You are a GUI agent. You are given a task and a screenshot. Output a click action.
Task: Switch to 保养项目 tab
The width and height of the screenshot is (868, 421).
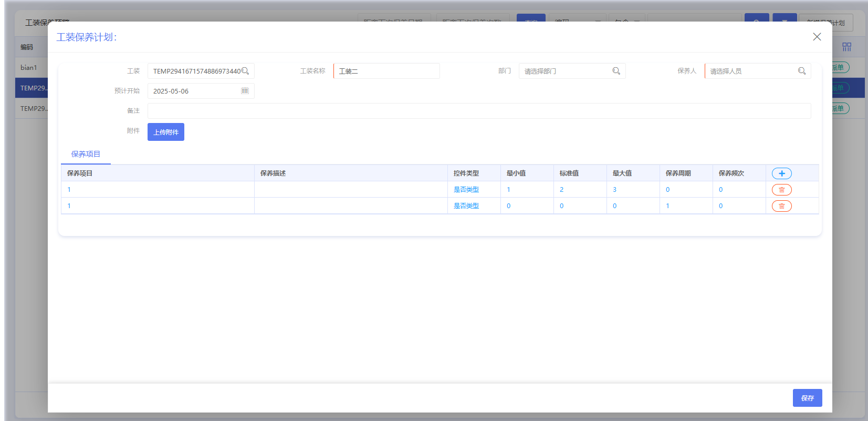click(86, 154)
